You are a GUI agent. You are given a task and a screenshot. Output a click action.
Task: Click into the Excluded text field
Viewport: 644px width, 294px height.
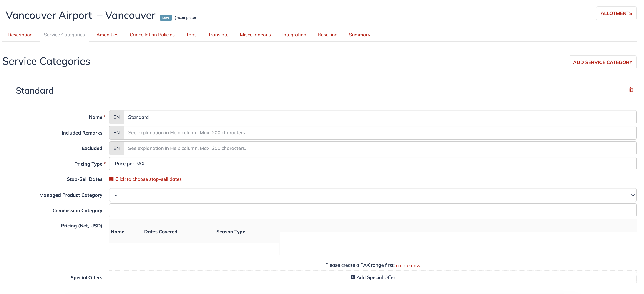point(380,148)
